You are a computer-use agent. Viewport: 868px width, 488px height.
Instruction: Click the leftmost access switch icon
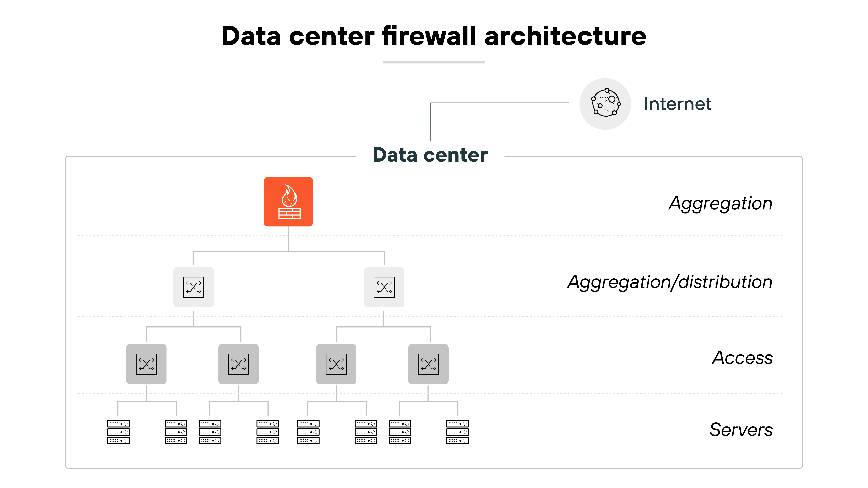146,364
